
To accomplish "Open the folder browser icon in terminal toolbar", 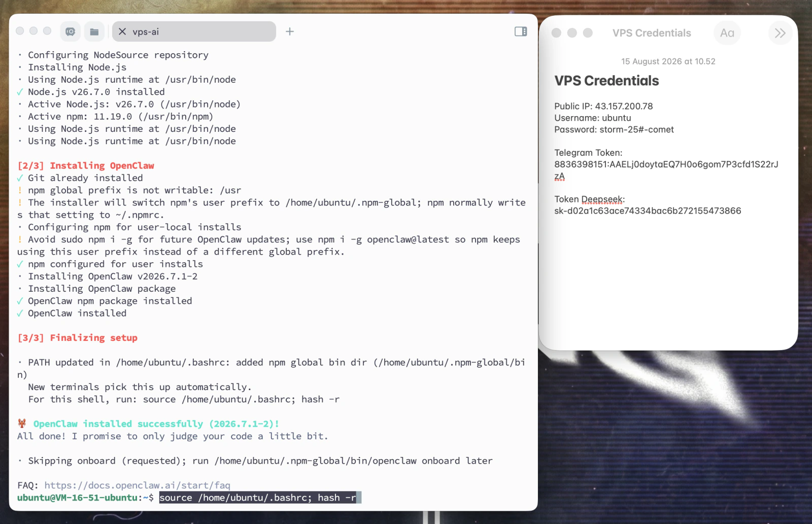I will (x=94, y=31).
